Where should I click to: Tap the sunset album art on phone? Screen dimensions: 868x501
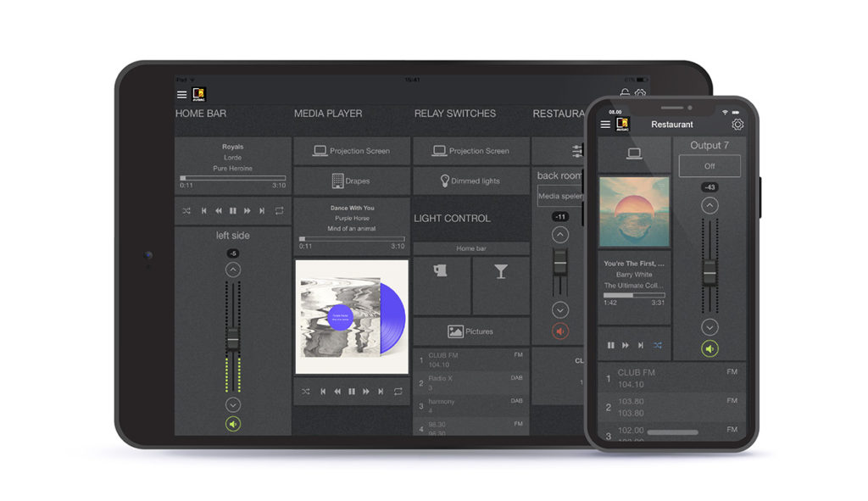(634, 211)
